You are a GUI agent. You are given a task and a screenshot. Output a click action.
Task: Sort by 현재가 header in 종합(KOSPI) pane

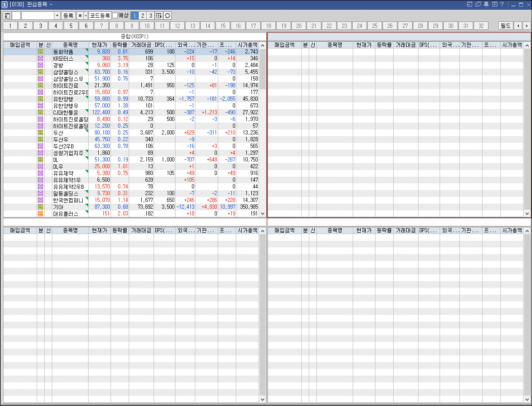[x=100, y=45]
